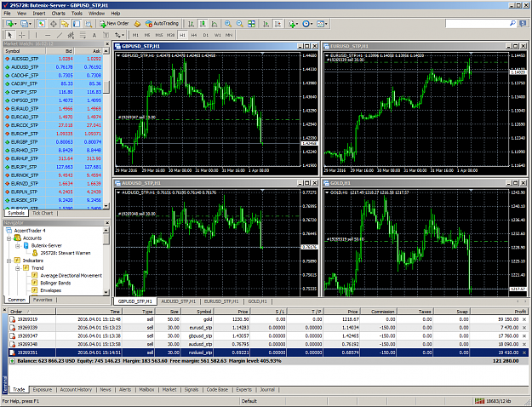Open the Account History tab
Screen dimensions: 532x407
pos(76,390)
